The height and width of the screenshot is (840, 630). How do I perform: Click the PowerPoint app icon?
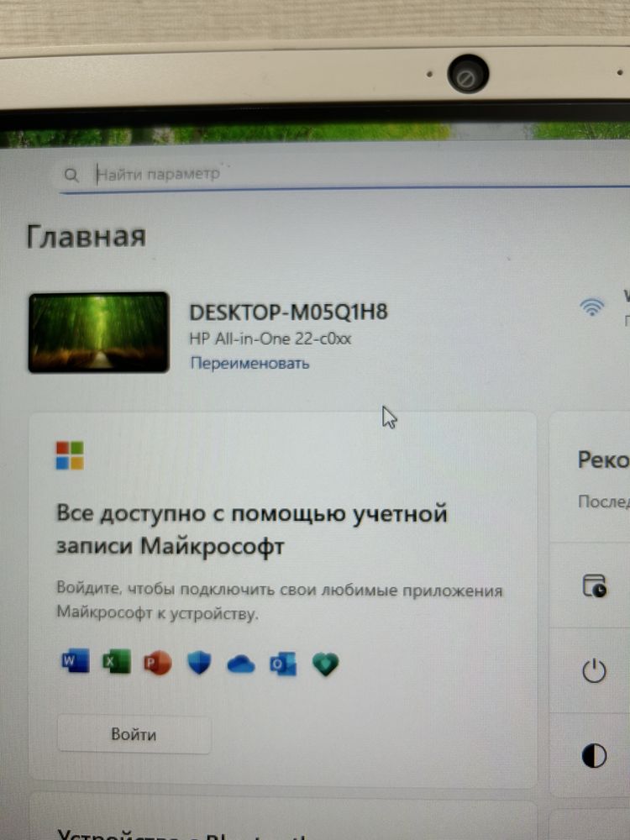pyautogui.click(x=158, y=664)
